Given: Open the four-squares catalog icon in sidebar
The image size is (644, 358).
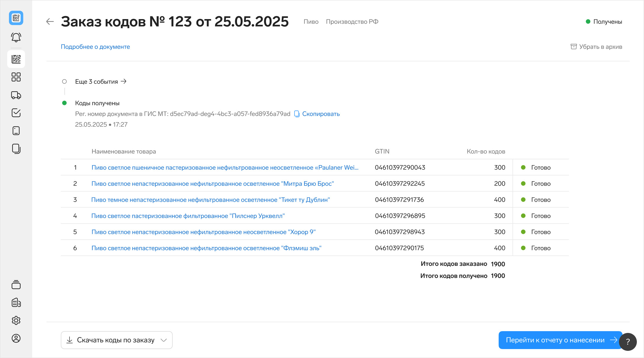Looking at the screenshot, I should tap(16, 77).
